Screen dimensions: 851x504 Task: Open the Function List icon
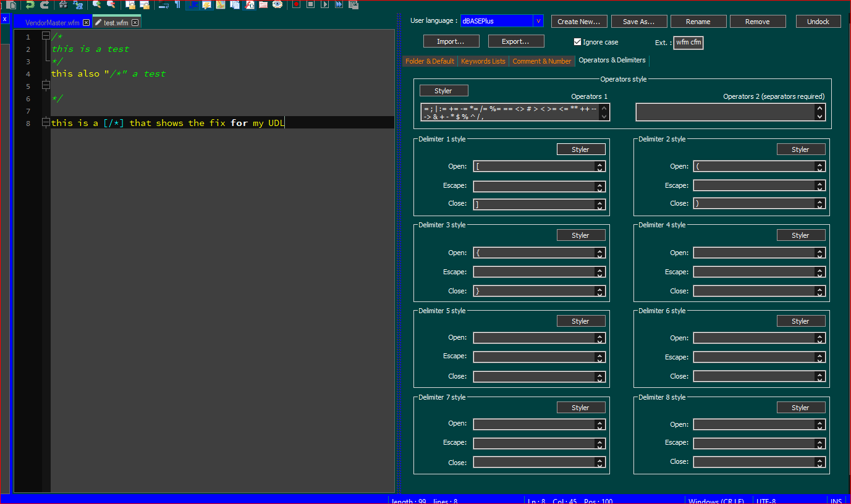(x=249, y=4)
